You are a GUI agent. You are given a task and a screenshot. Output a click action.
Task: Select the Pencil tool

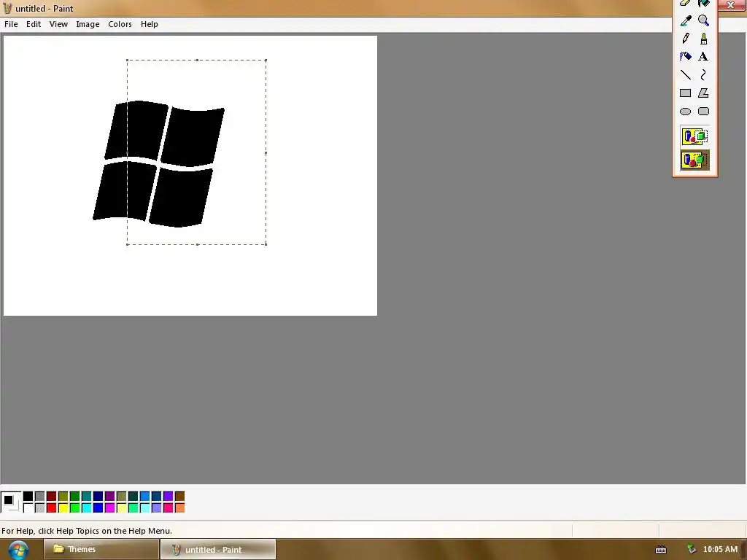tap(686, 39)
